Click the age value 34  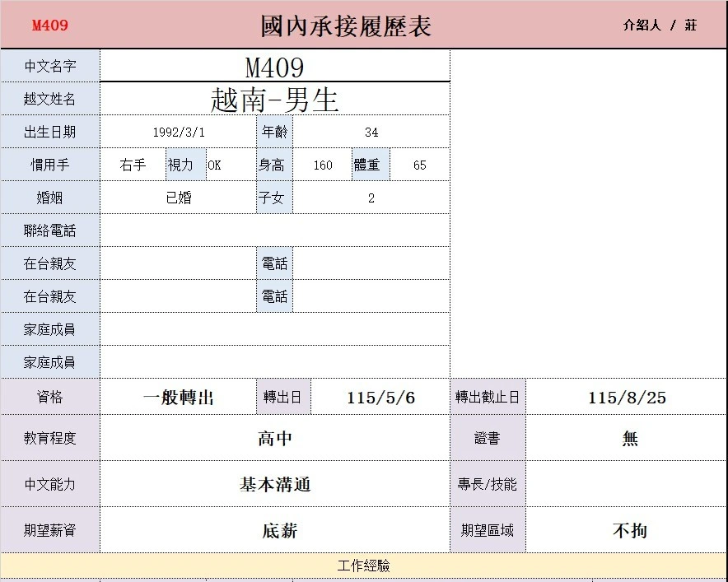pos(371,132)
